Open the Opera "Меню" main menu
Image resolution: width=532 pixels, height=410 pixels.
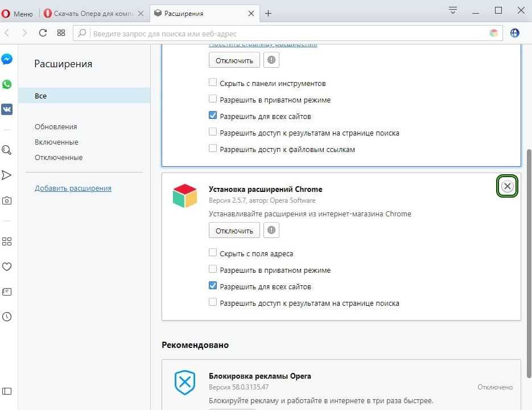click(x=18, y=13)
